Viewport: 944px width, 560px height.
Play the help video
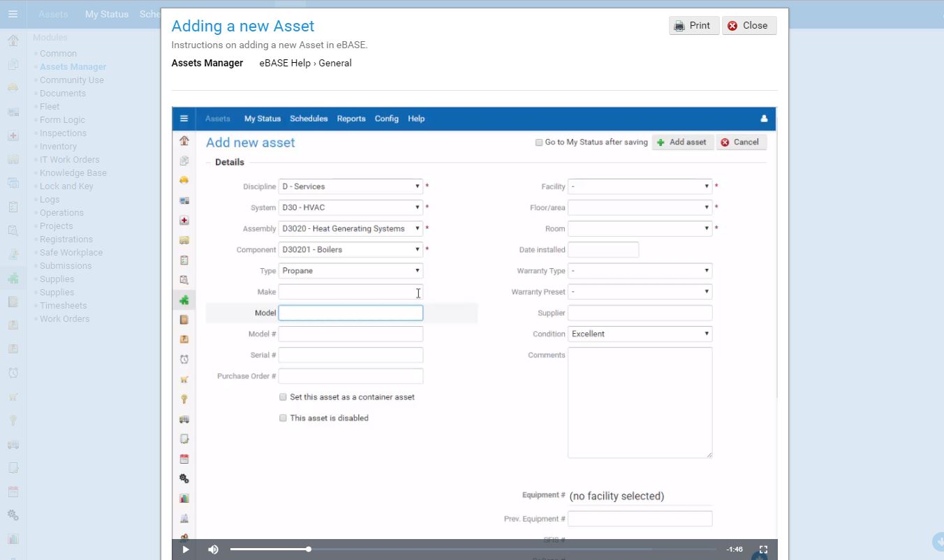[186, 550]
